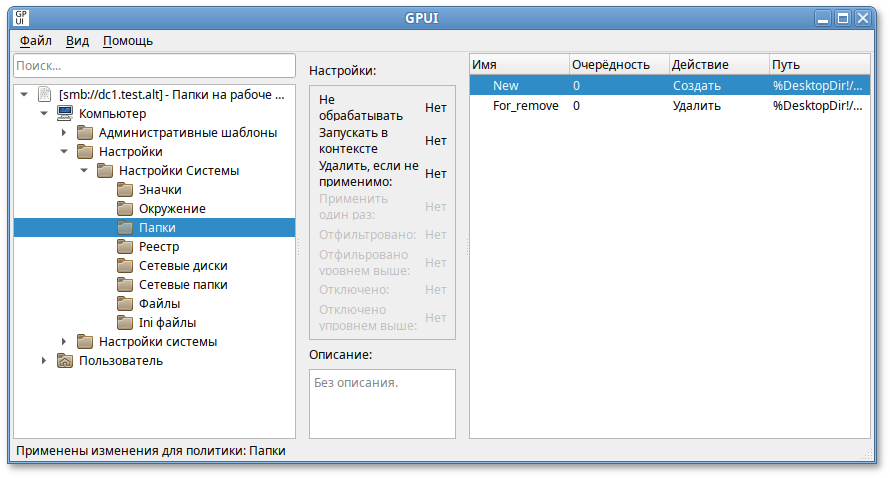Image resolution: width=890 pixels, height=478 pixels.
Task: Click folder icon beside Реестр
Action: [x=125, y=247]
